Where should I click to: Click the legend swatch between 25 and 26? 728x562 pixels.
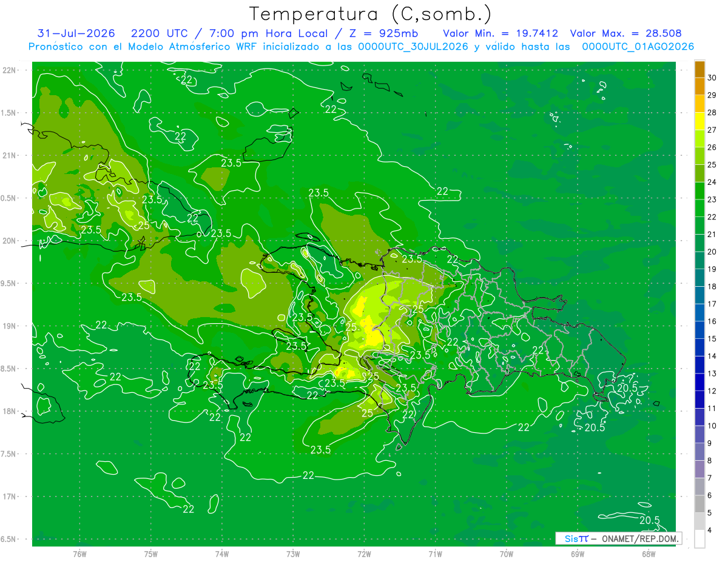(699, 156)
